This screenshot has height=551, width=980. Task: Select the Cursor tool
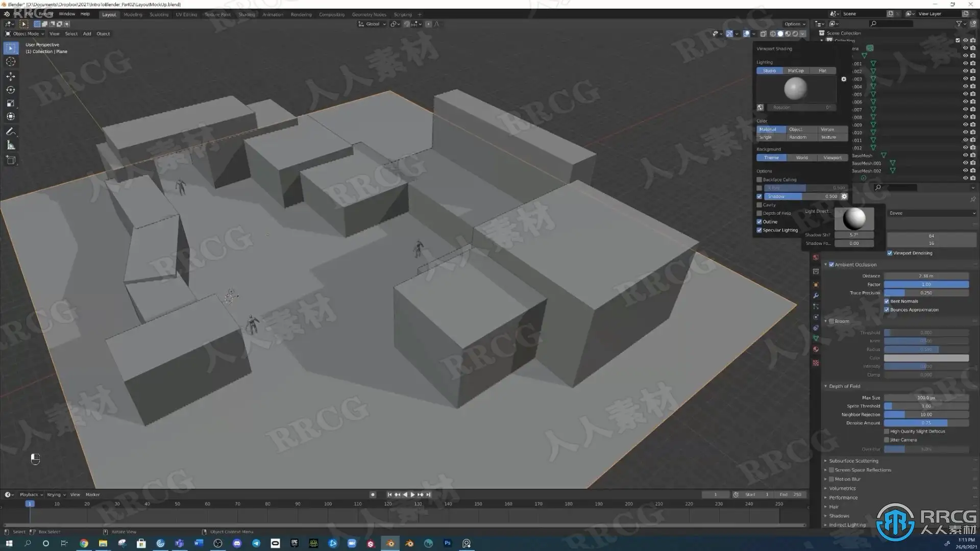pos(11,62)
